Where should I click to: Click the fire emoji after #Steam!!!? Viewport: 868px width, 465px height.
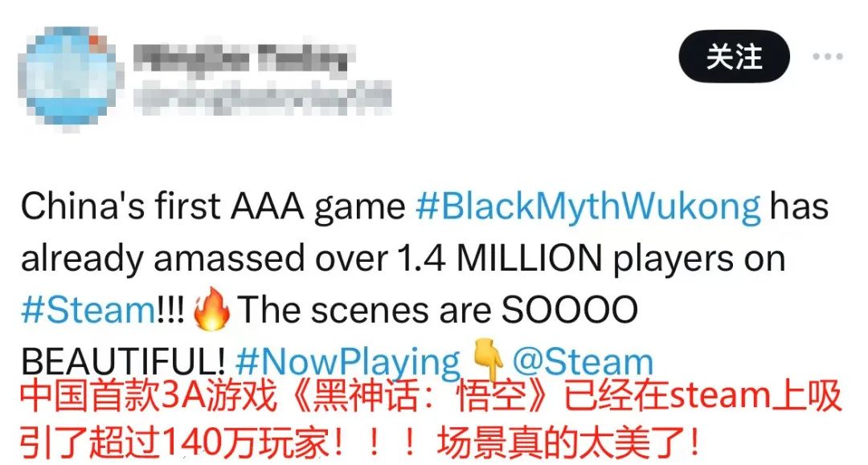(211, 308)
